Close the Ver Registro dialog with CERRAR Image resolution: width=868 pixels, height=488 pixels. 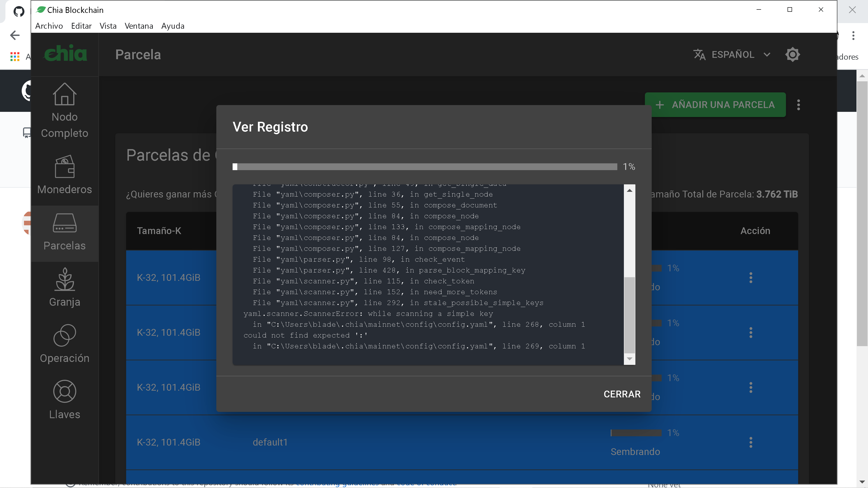coord(622,394)
